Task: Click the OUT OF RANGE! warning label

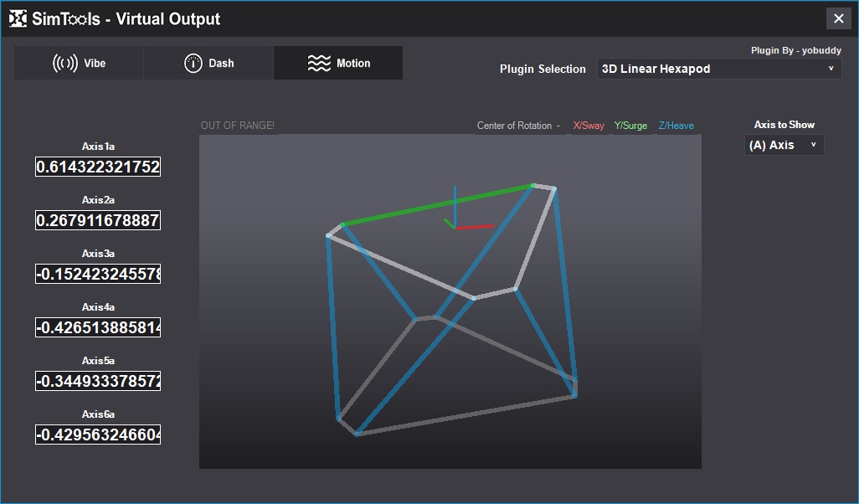Action: click(x=238, y=126)
